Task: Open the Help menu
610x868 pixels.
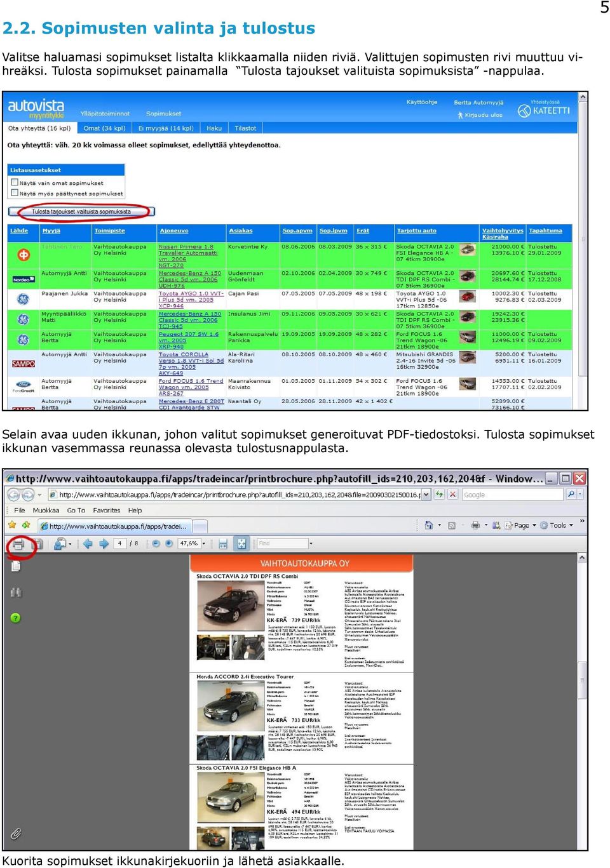Action: pyautogui.click(x=135, y=510)
